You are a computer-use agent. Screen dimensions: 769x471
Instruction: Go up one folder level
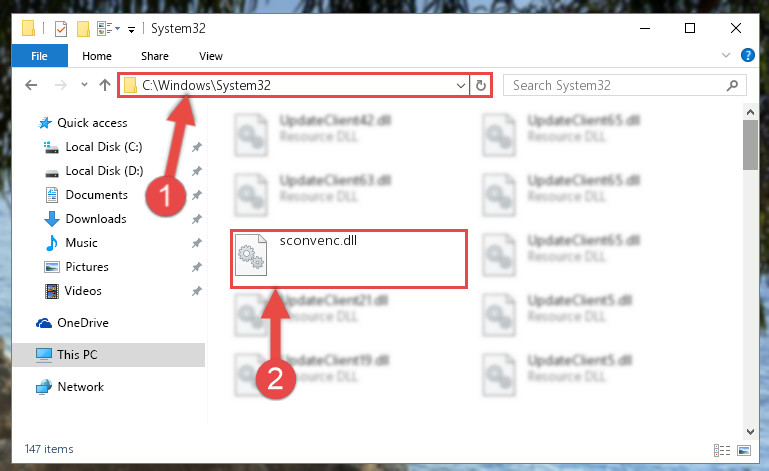[x=104, y=85]
